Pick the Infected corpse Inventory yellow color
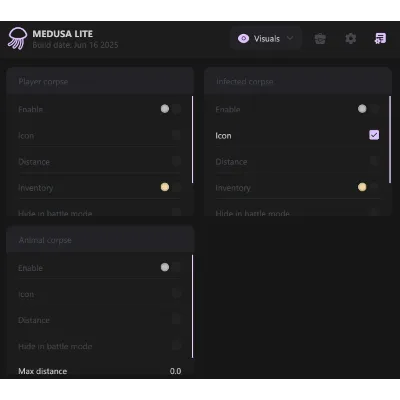This screenshot has height=400, width=400. point(362,187)
